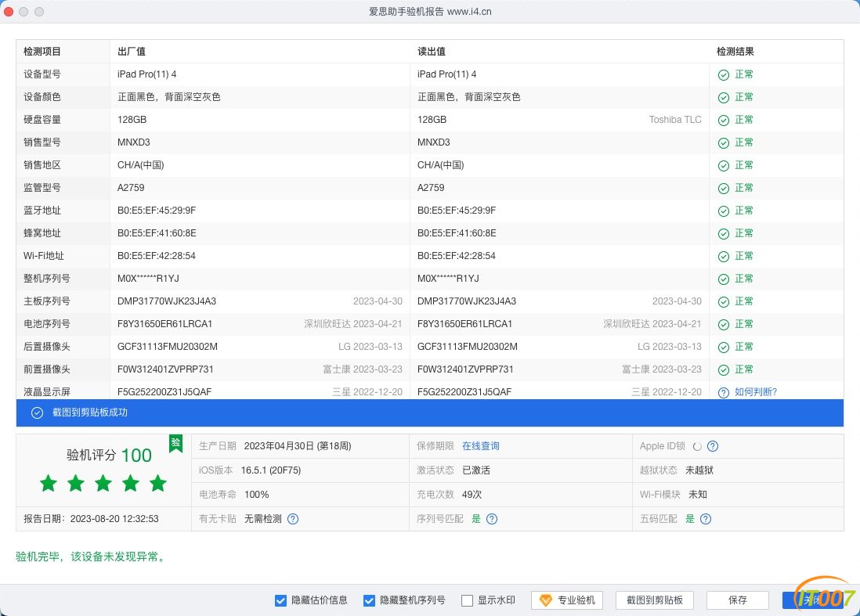This screenshot has width=860, height=616.
Task: Click the green check icon in 整机序列号 row
Action: point(724,279)
